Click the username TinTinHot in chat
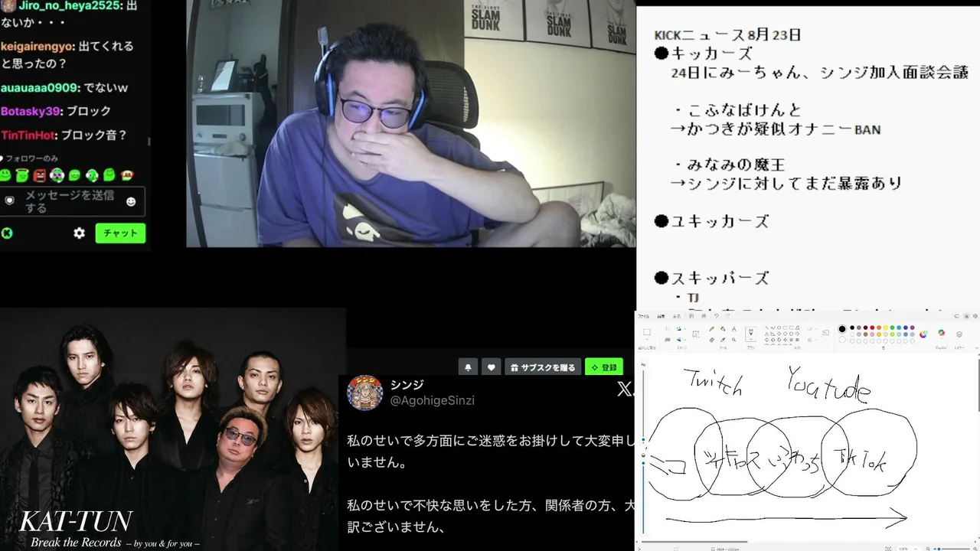The height and width of the screenshot is (551, 980). coord(28,135)
